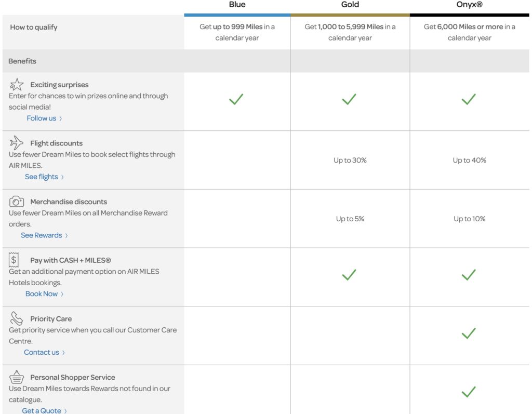Select the Gold tier column header
The height and width of the screenshot is (414, 532).
pyautogui.click(x=350, y=5)
